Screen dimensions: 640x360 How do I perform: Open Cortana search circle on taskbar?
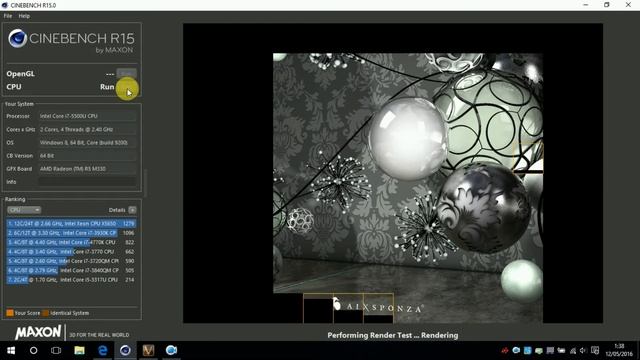point(33,351)
